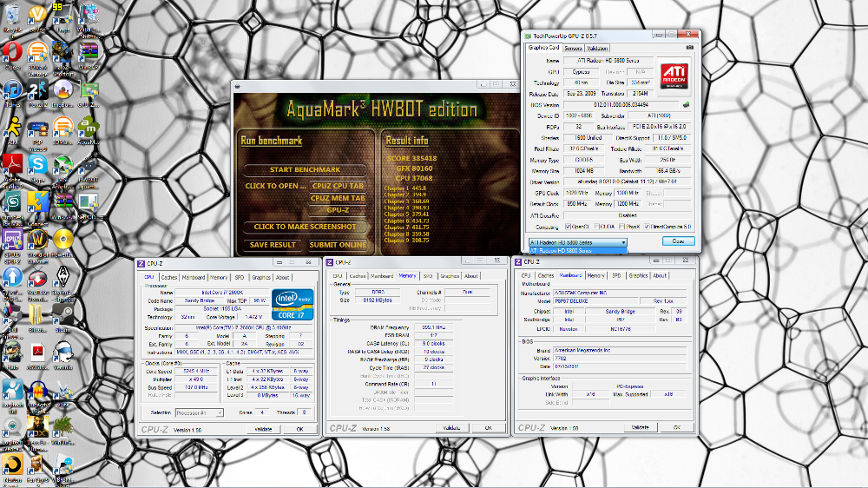
Task: Click OK in the middle CPU-Z window
Action: 488,428
